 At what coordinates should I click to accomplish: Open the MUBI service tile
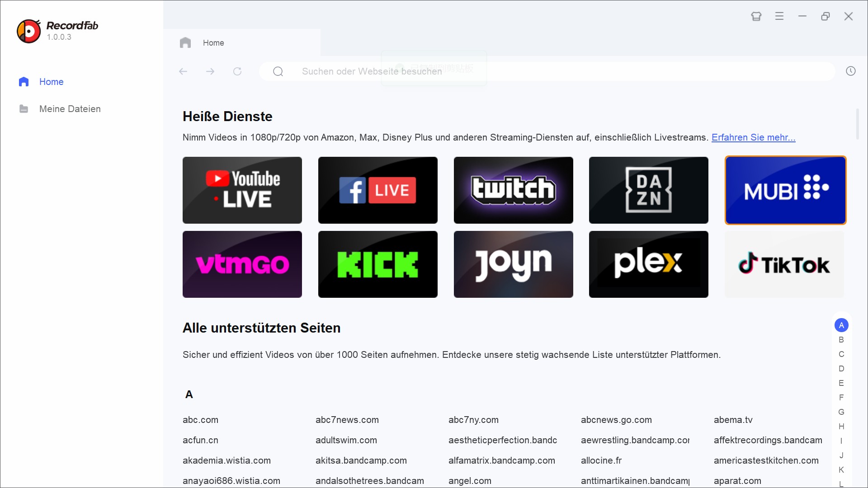(x=786, y=190)
